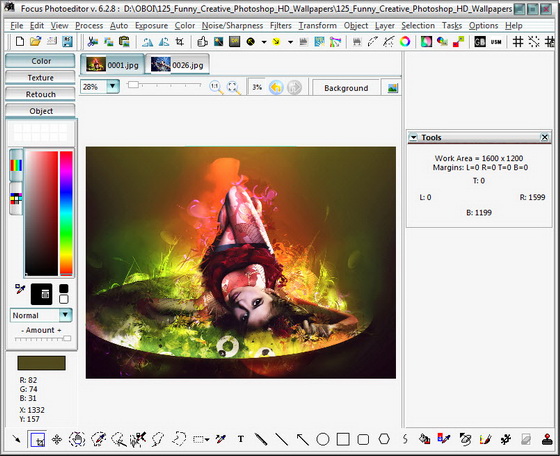This screenshot has height=456, width=560.
Task: Click the undo arrow button
Action: (276, 87)
